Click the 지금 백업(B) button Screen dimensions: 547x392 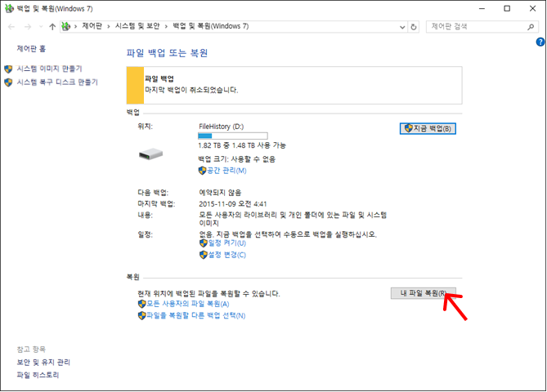(428, 128)
